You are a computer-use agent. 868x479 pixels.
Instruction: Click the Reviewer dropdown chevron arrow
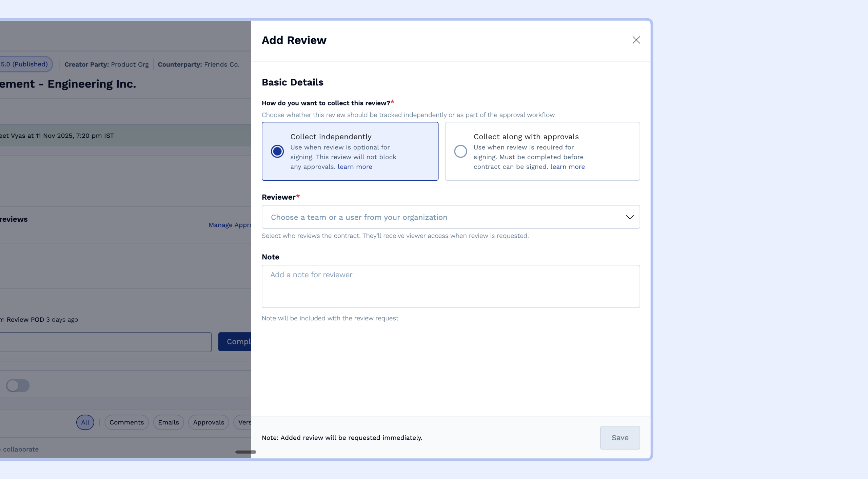[x=630, y=217]
